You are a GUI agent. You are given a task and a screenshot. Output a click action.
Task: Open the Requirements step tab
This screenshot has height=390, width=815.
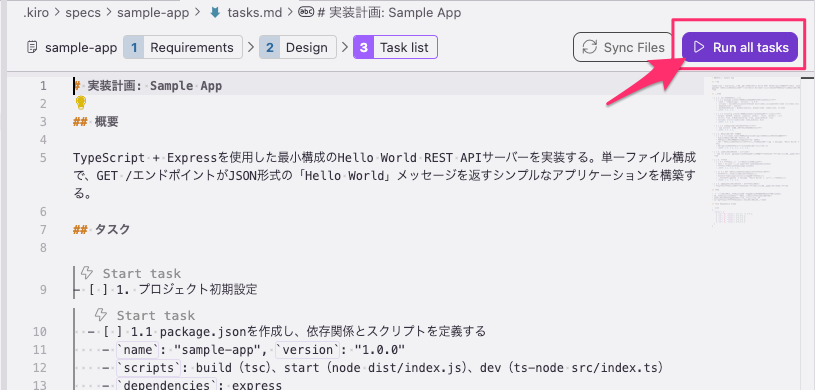[x=183, y=47]
